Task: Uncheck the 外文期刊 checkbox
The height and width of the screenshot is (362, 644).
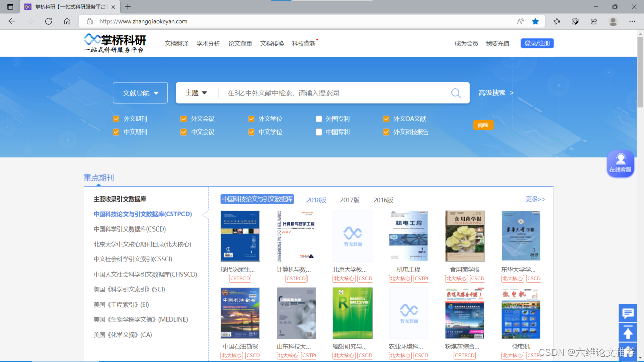Action: (x=116, y=119)
